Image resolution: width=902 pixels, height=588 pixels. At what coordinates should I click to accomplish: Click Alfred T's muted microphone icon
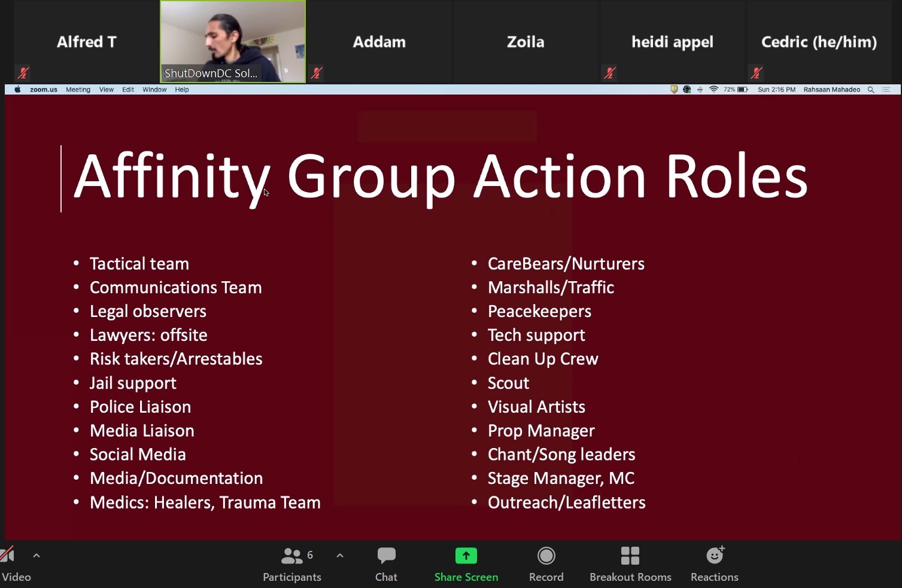click(23, 73)
